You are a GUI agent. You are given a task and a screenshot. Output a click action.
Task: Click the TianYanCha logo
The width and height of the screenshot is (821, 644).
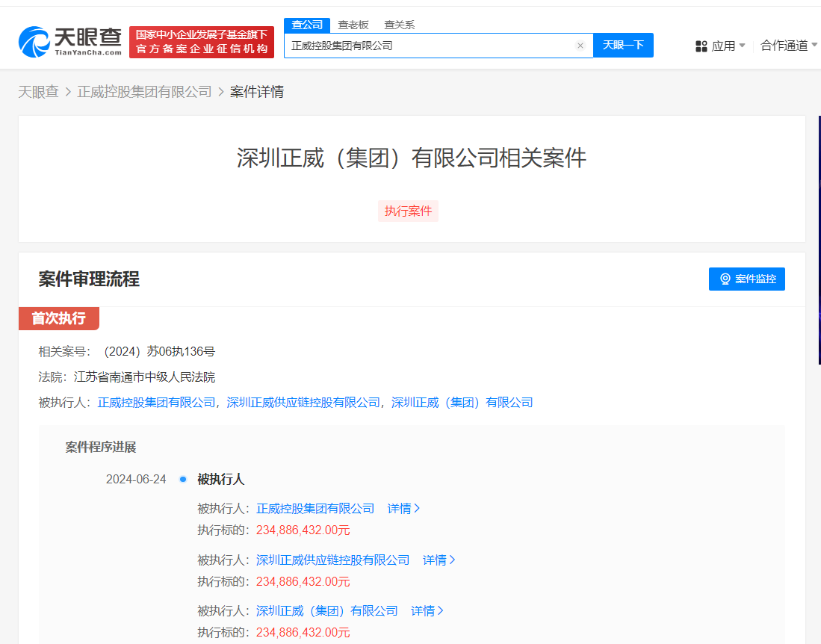pyautogui.click(x=70, y=42)
